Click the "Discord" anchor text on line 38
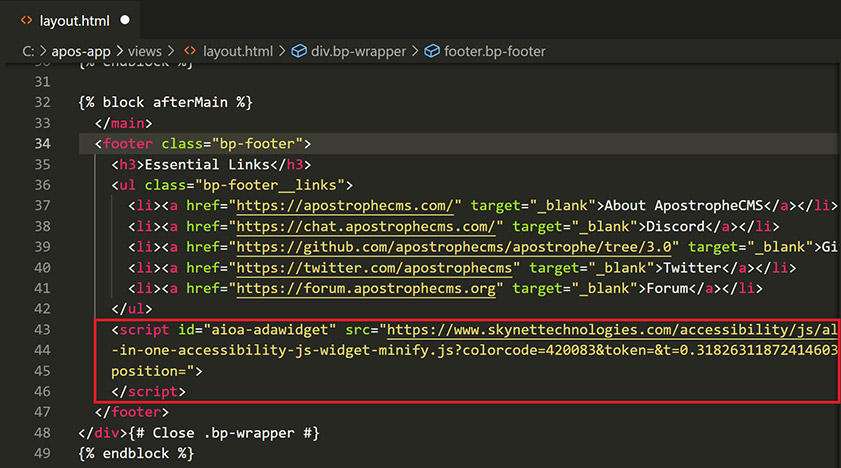The height and width of the screenshot is (468, 841). (x=675, y=227)
